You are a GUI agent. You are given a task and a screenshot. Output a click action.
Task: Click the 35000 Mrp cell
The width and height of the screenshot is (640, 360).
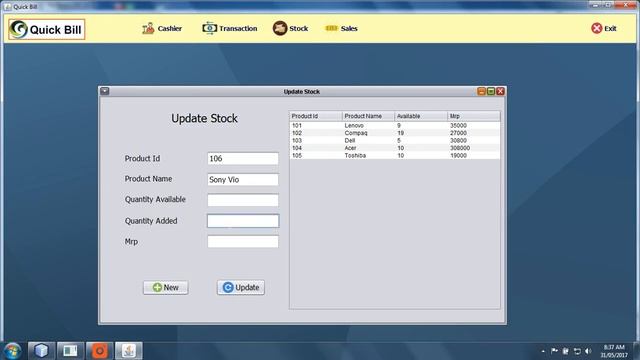(x=473, y=126)
